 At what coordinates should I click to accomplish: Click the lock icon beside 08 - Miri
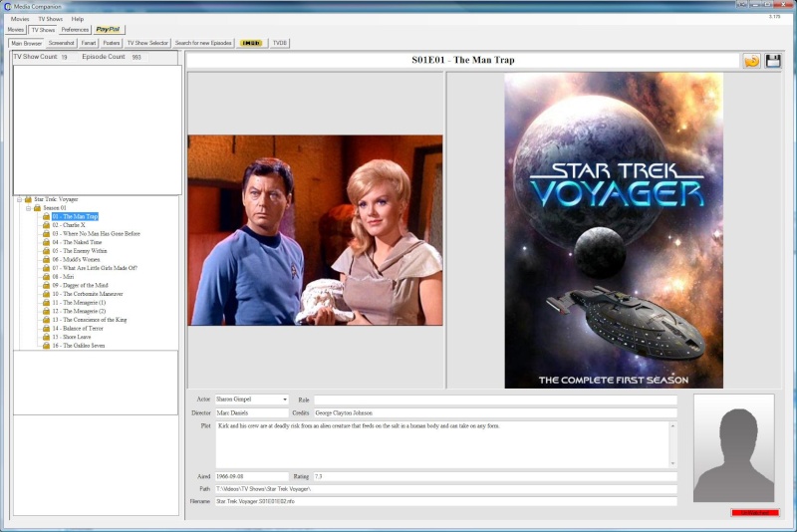46,277
